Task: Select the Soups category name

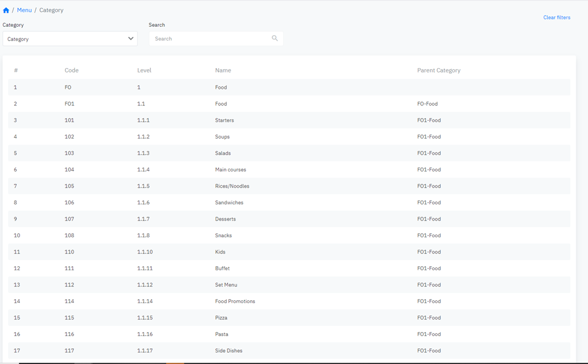Action: pos(222,137)
